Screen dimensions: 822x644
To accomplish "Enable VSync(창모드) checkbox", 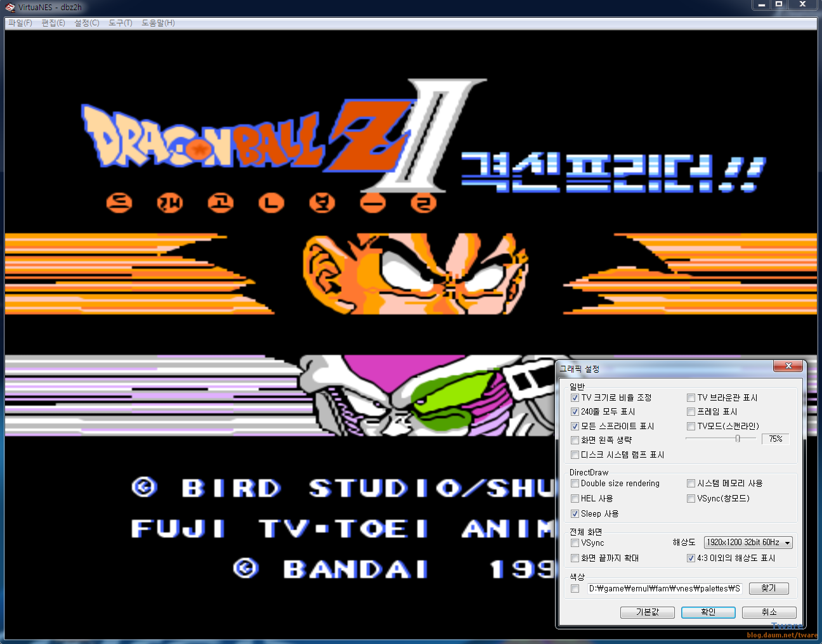I will point(691,499).
